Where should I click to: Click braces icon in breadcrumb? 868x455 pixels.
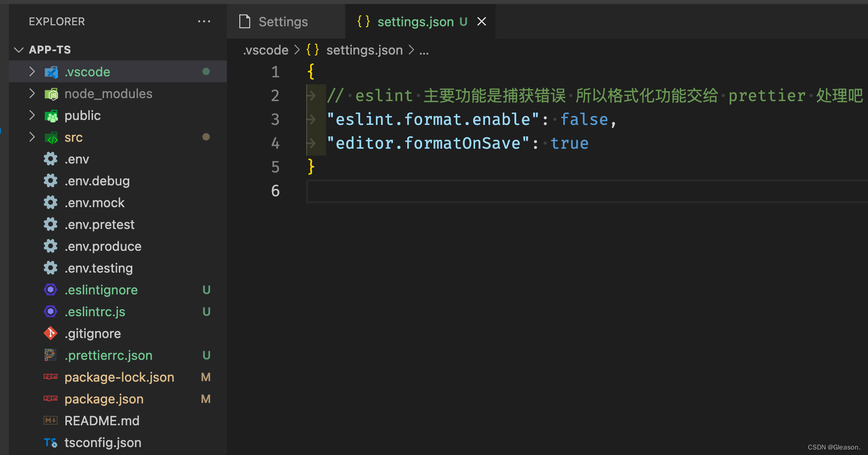pos(313,50)
